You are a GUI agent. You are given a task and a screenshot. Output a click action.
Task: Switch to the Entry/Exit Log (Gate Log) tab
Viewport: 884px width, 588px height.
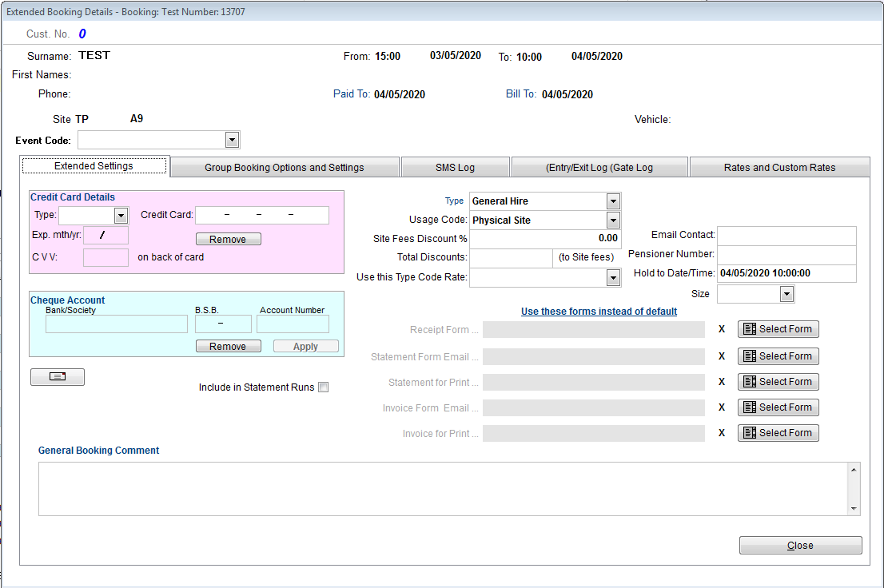[599, 168]
